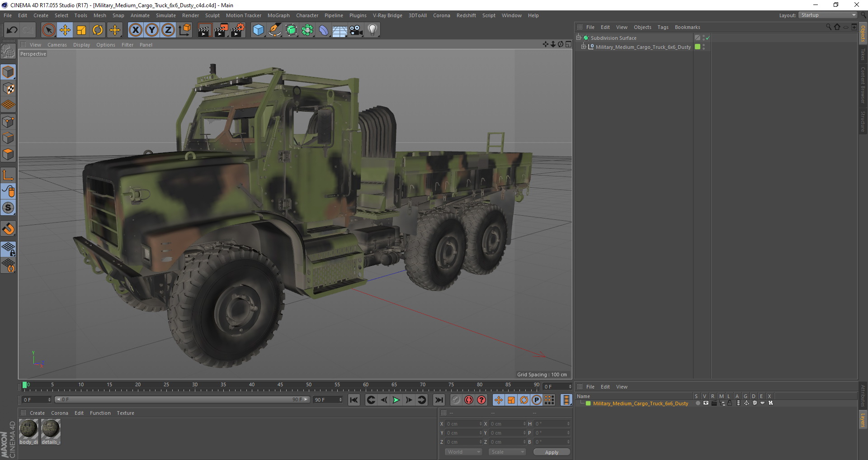Image resolution: width=868 pixels, height=460 pixels.
Task: Open viewport Cameras menu
Action: 57,45
